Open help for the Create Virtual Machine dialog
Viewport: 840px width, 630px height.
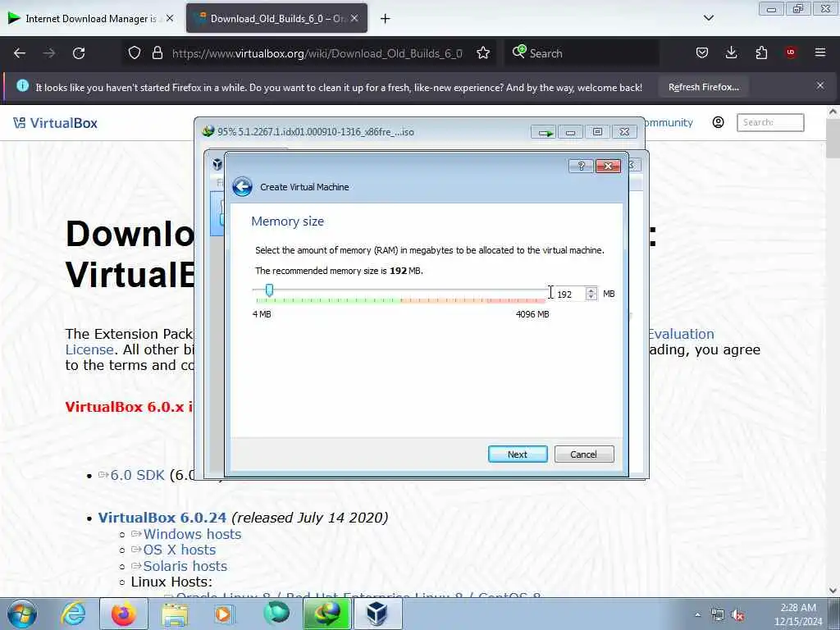(581, 166)
